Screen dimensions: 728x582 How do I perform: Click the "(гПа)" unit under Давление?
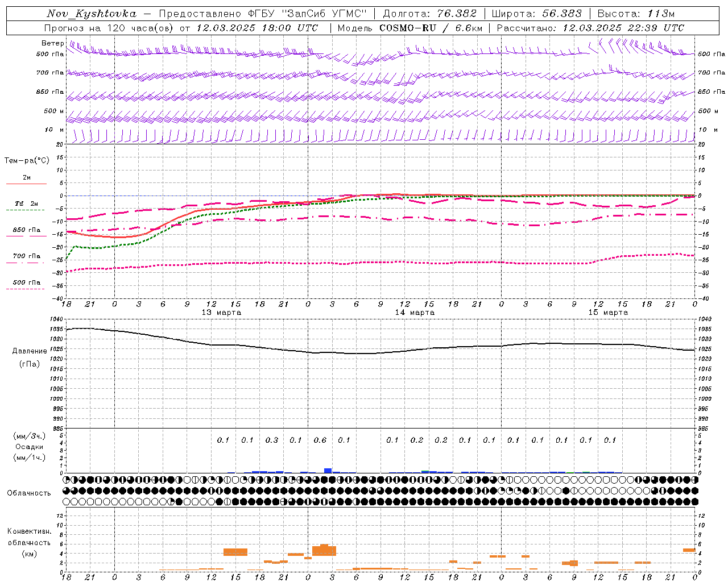(30, 364)
